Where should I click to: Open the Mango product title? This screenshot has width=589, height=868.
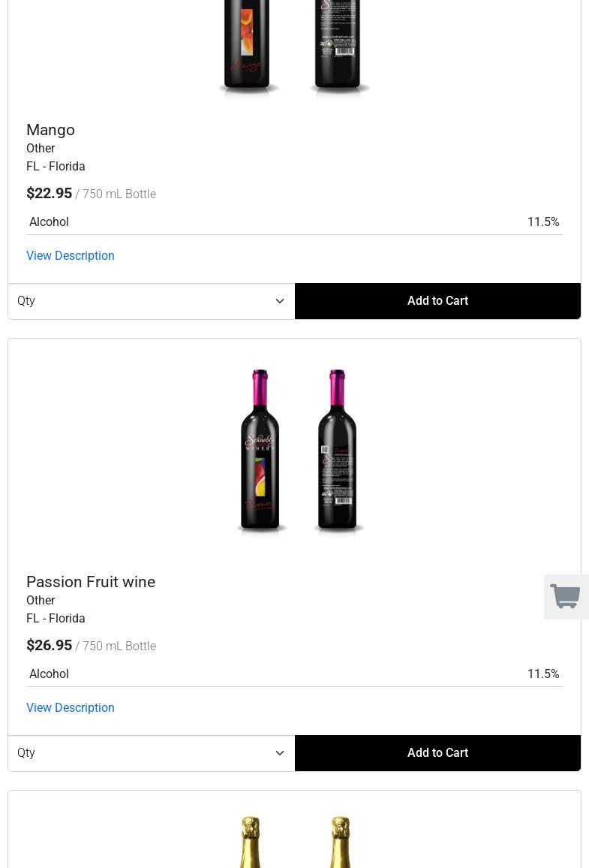click(50, 130)
